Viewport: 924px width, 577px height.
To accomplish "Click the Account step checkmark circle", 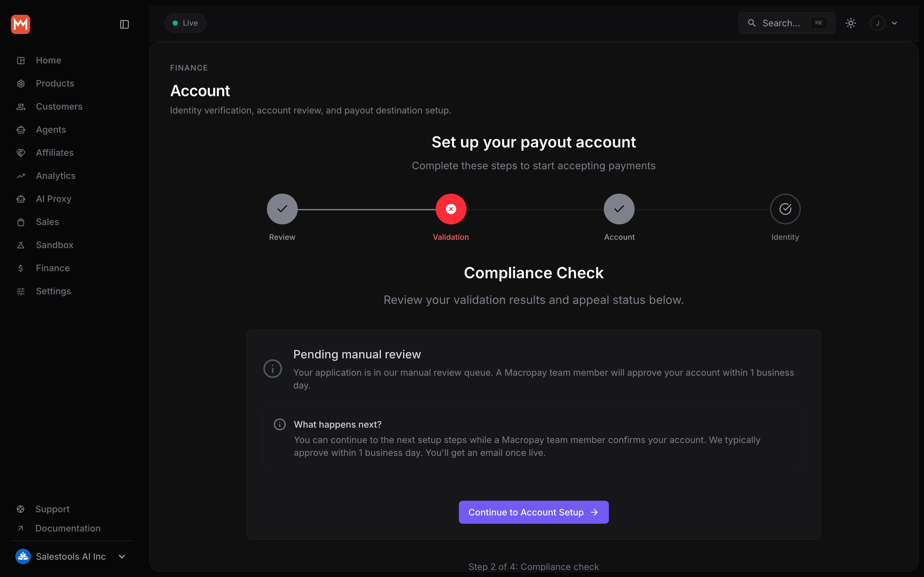I will point(619,209).
